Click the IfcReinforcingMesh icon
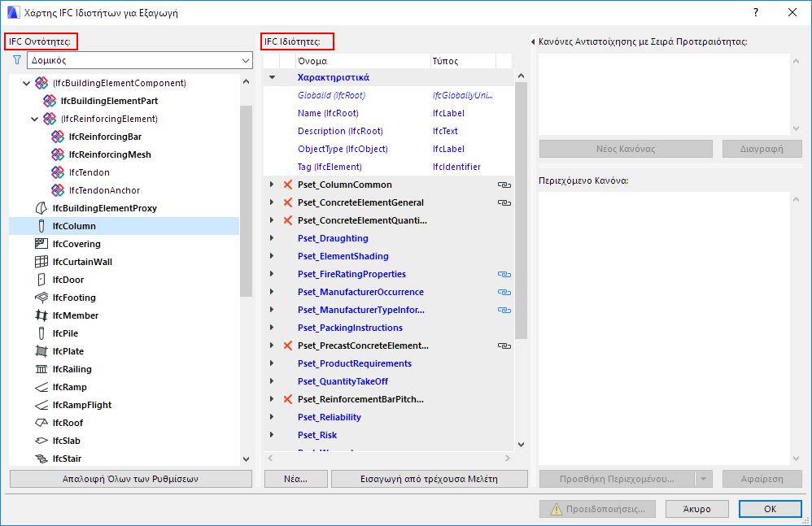Viewport: 812px width, 526px height. [58, 154]
